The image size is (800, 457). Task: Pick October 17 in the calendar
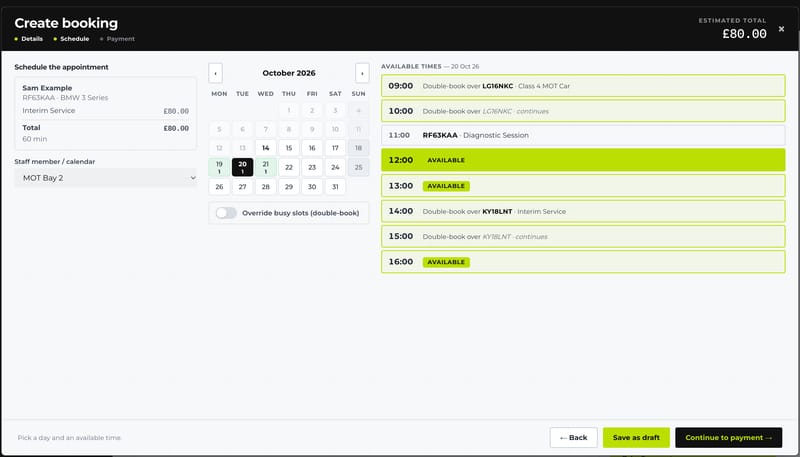click(x=335, y=148)
